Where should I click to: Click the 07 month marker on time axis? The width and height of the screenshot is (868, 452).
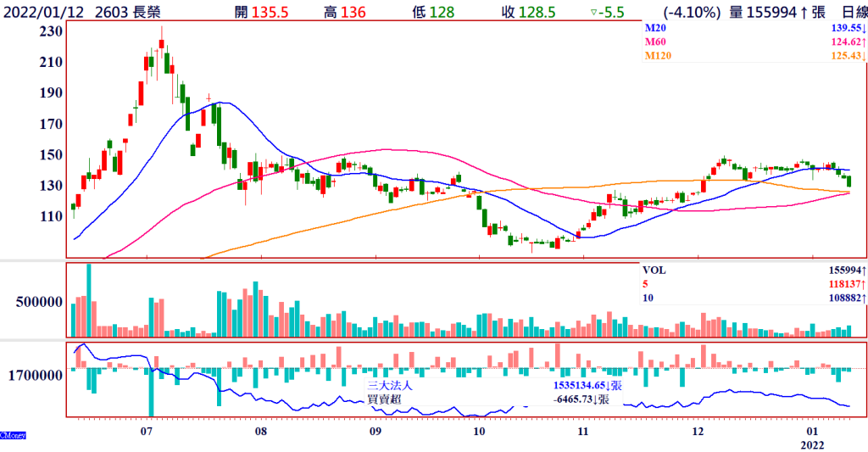click(x=146, y=431)
